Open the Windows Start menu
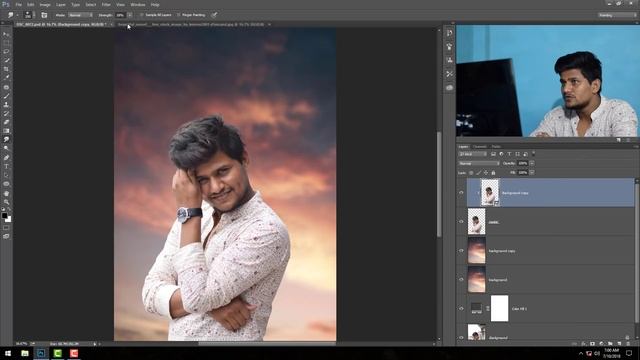This screenshot has width=640, height=360. pos(7,353)
